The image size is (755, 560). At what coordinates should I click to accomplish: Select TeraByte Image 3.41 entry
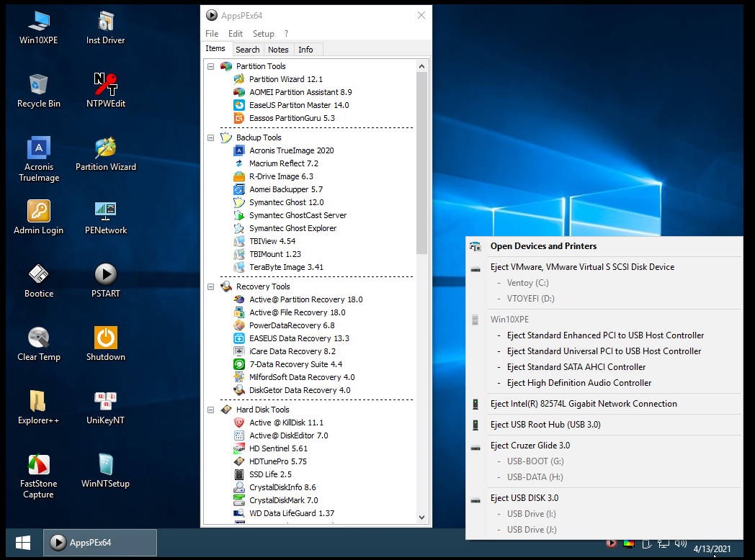286,267
